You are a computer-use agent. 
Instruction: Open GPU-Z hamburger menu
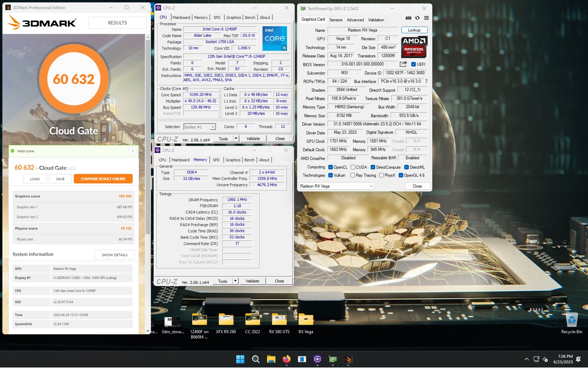pyautogui.click(x=426, y=18)
